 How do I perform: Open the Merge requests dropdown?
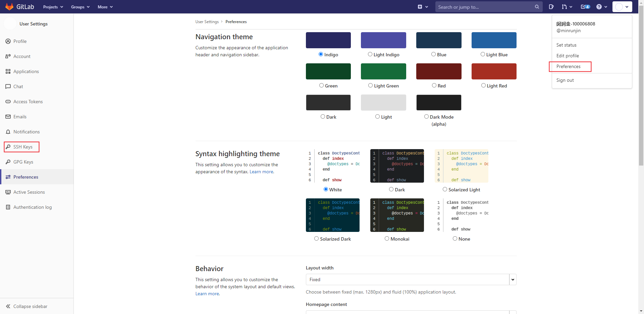click(x=567, y=7)
